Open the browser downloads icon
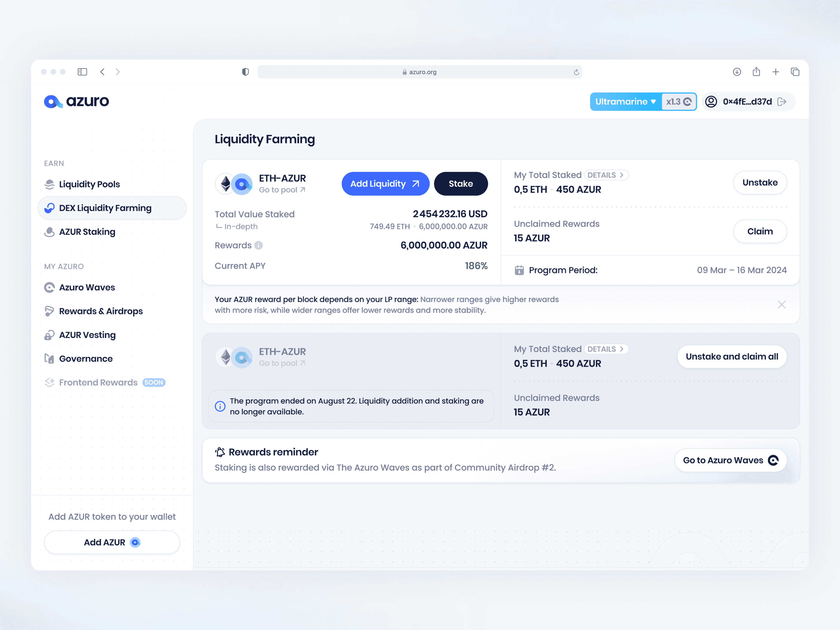840x630 pixels. (x=737, y=72)
